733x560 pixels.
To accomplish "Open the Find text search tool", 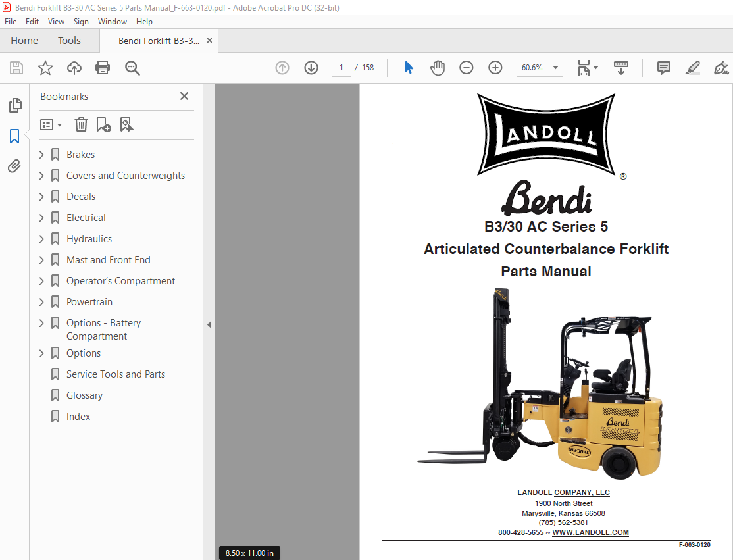I will coord(132,68).
